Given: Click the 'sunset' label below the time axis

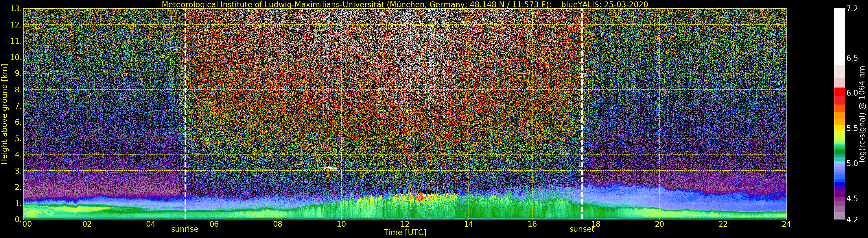Looking at the screenshot, I should (582, 229).
